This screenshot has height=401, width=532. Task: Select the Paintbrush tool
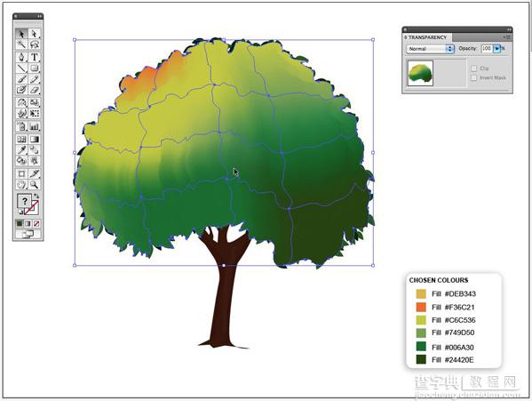[x=21, y=79]
